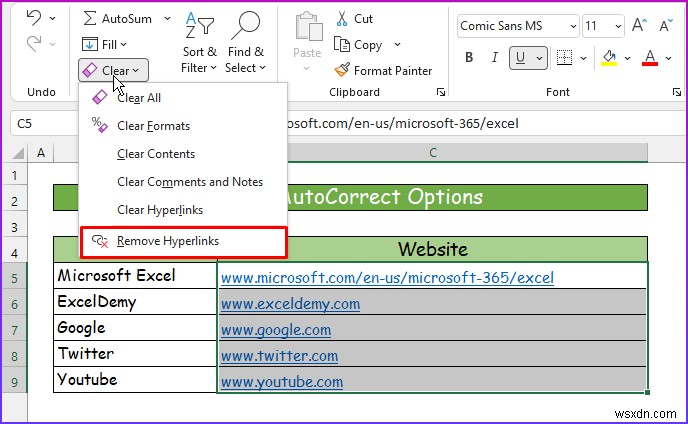Expand the Fill Color palette arrow

[627, 58]
